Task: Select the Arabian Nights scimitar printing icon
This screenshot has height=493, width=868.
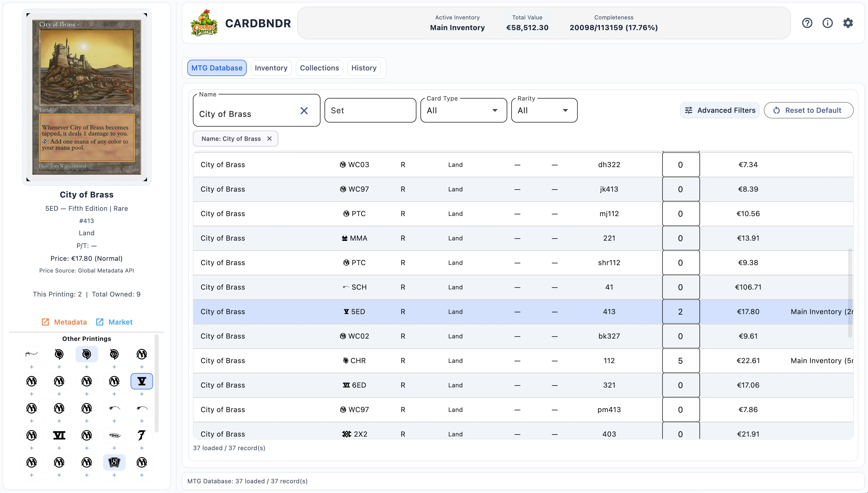Action: [x=31, y=354]
